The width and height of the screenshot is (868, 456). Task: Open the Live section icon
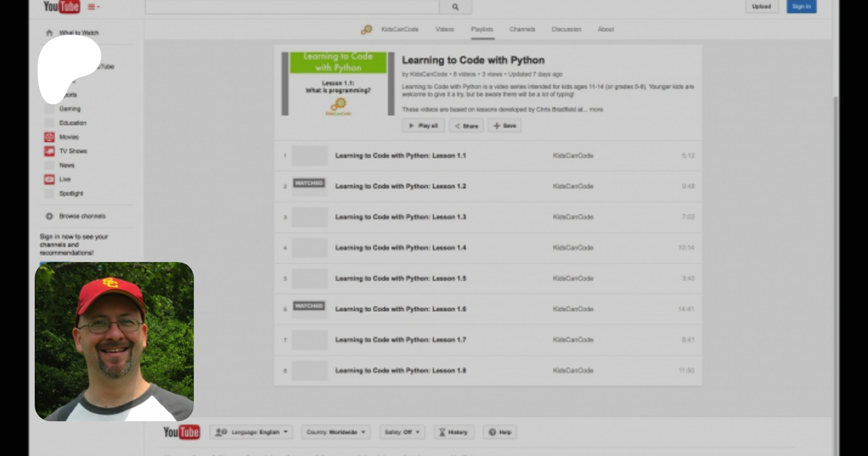(49, 180)
